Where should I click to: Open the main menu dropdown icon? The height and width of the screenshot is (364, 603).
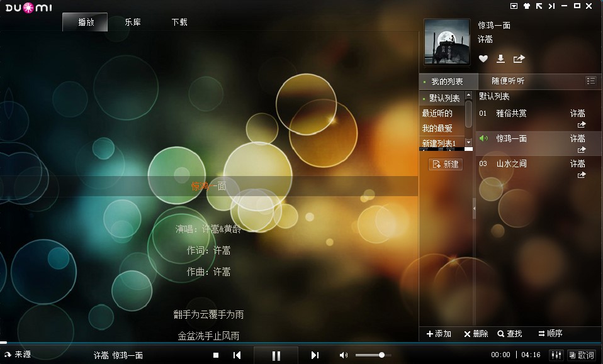(x=514, y=6)
